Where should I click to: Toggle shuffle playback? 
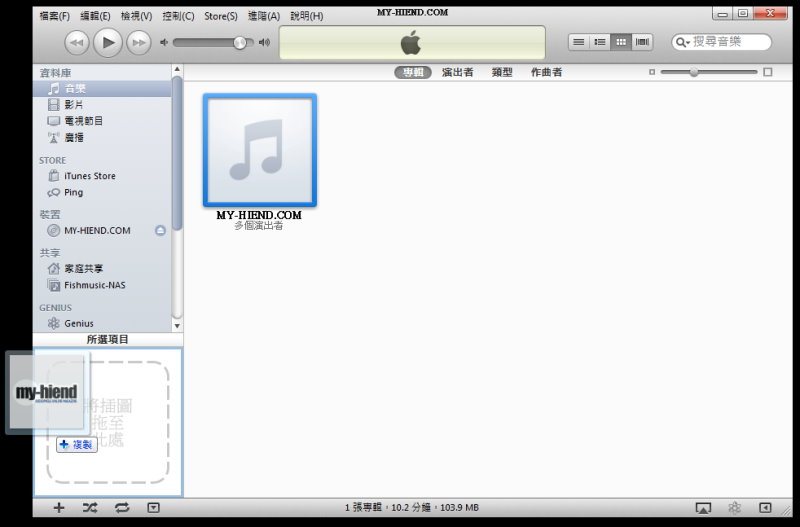pyautogui.click(x=90, y=508)
